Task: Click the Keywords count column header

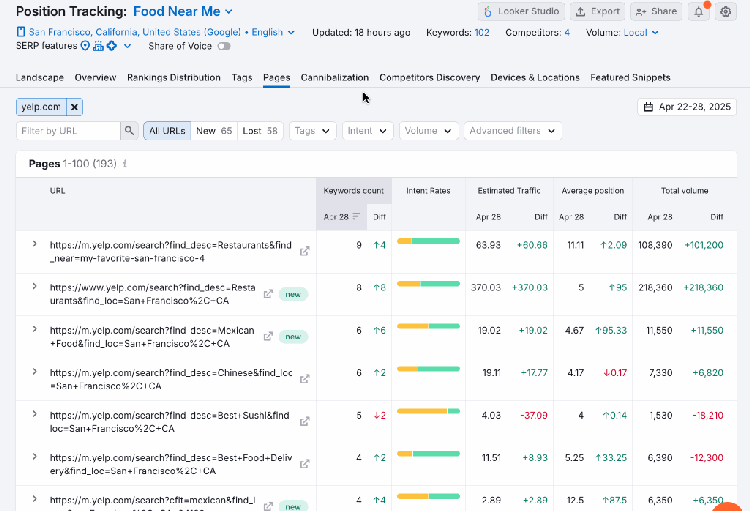Action: pyautogui.click(x=353, y=190)
